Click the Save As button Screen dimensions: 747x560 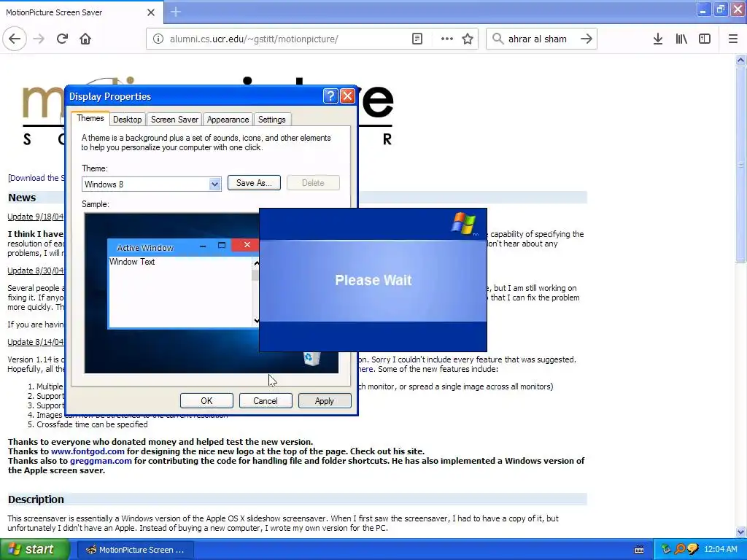coord(254,183)
